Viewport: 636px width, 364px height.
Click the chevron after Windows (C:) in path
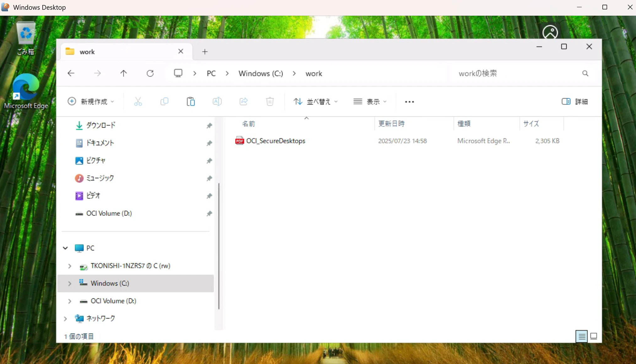(x=294, y=73)
